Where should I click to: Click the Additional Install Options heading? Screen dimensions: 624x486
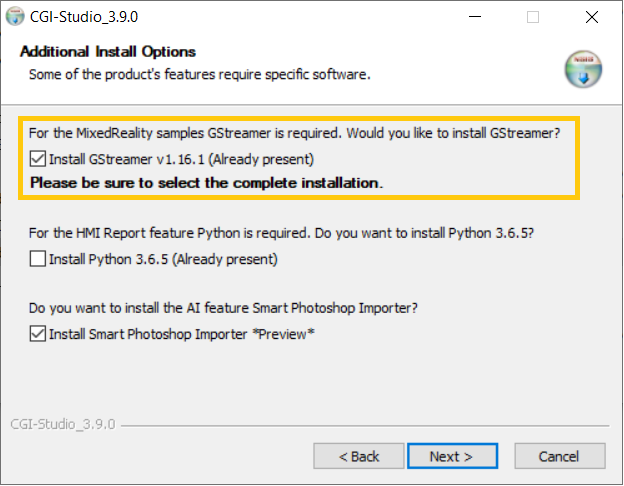pyautogui.click(x=108, y=52)
